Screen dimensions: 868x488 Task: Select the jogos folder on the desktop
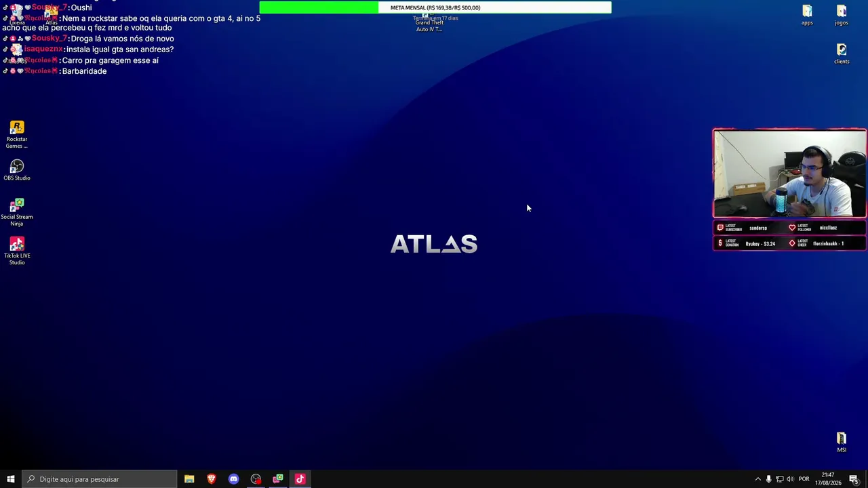pyautogui.click(x=842, y=15)
